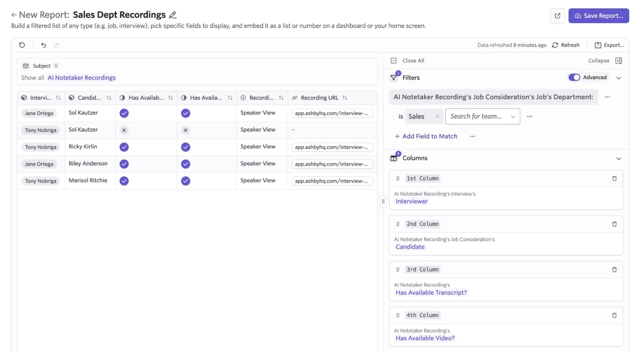Open the report in a new window icon
The width and height of the screenshot is (644, 361).
pyautogui.click(x=557, y=16)
